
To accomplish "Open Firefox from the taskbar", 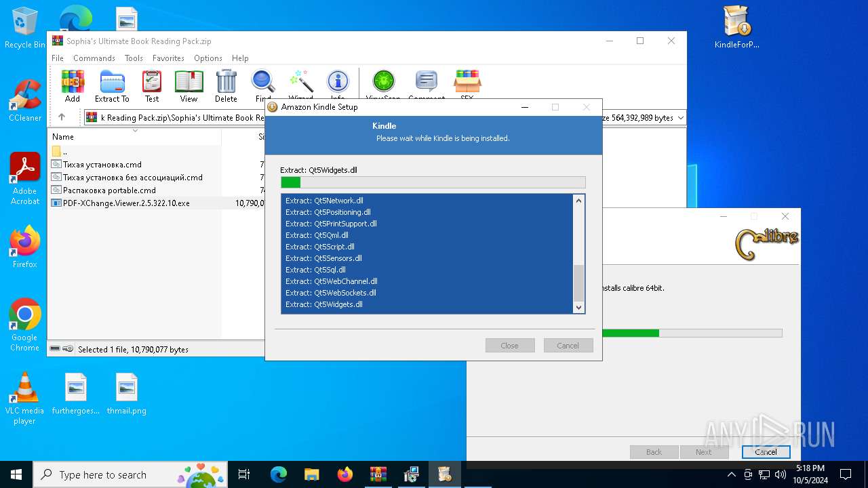I will click(345, 474).
